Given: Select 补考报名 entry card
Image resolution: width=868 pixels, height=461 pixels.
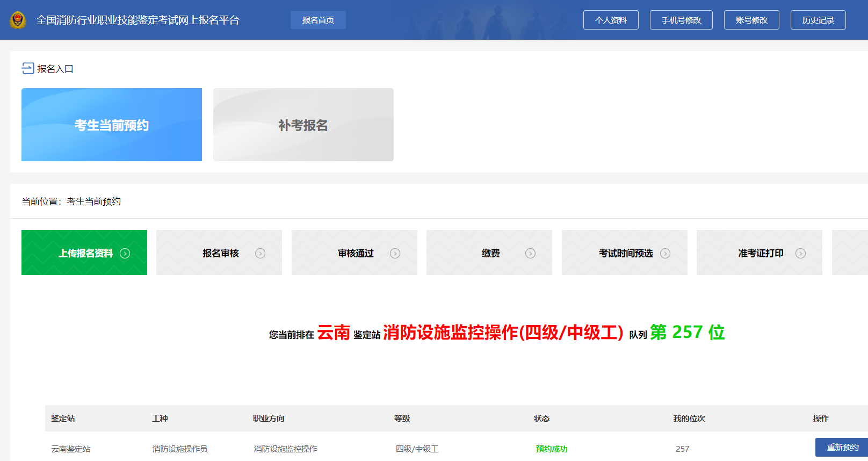Looking at the screenshot, I should pyautogui.click(x=303, y=125).
